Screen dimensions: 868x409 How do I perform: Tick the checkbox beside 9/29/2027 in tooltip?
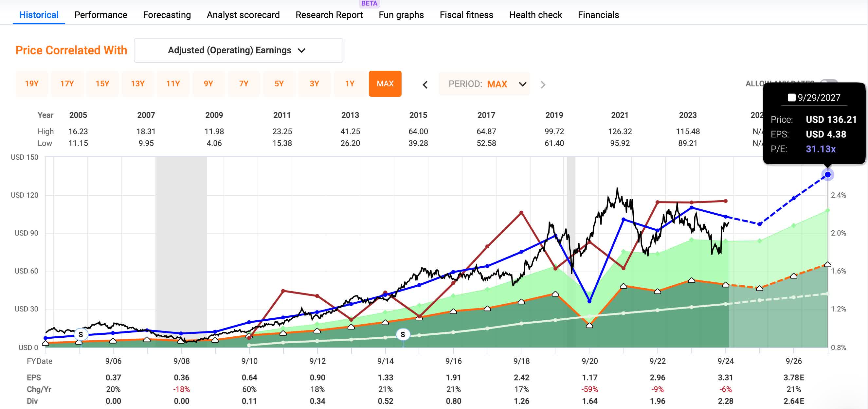[791, 98]
